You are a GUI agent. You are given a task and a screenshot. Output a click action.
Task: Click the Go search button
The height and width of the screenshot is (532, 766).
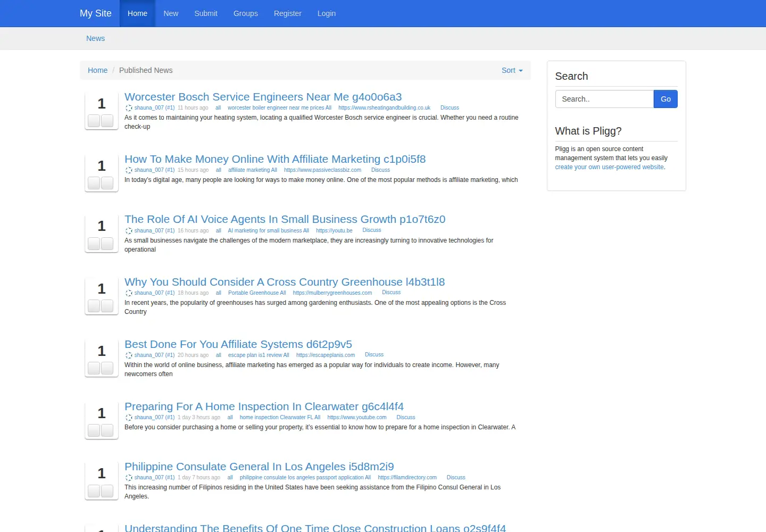click(665, 99)
